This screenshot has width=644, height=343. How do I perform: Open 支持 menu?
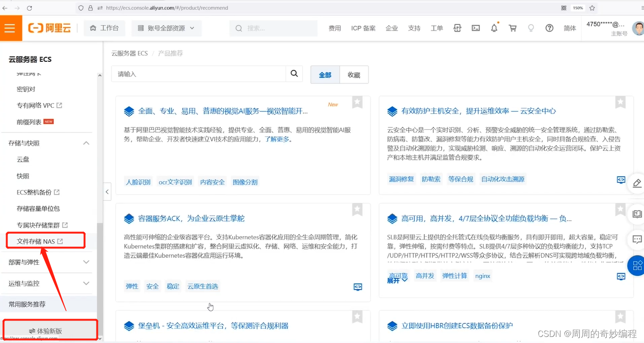click(415, 28)
